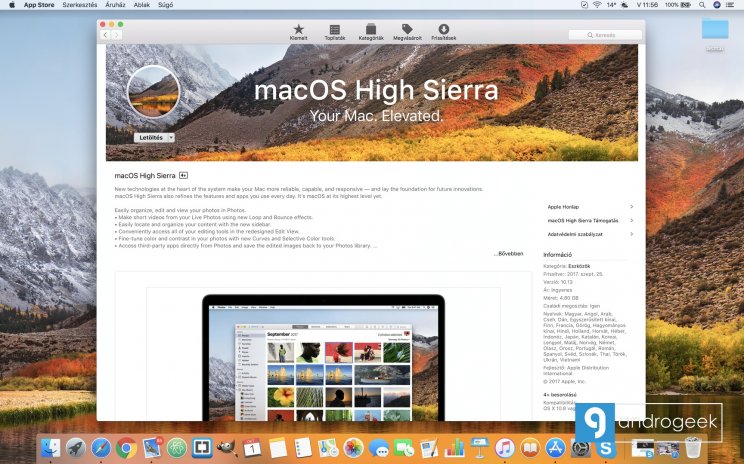Open macOS High Sierra Támogatás link
The image size is (744, 464).
coord(583,221)
